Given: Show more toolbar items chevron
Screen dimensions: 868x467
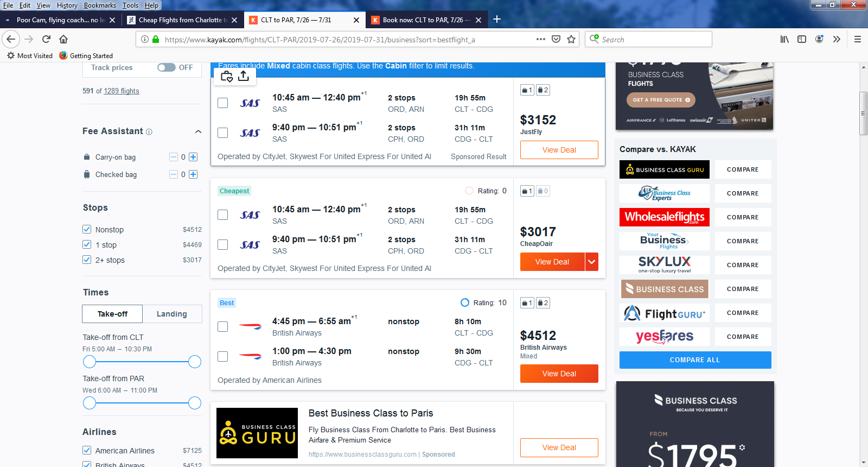Looking at the screenshot, I should click(x=837, y=39).
